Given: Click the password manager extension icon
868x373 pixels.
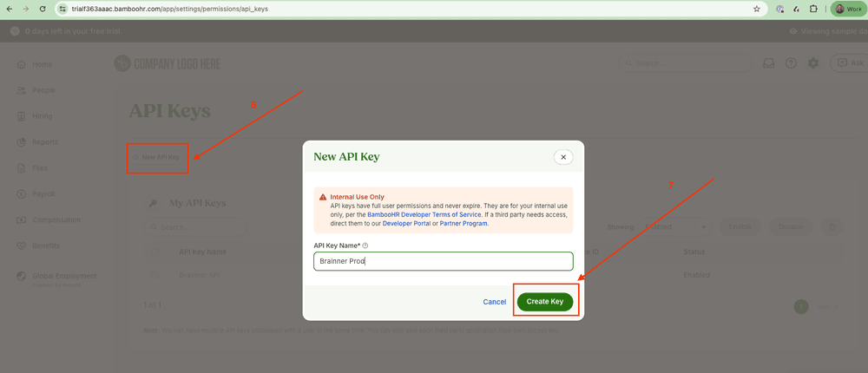Looking at the screenshot, I should (780, 9).
